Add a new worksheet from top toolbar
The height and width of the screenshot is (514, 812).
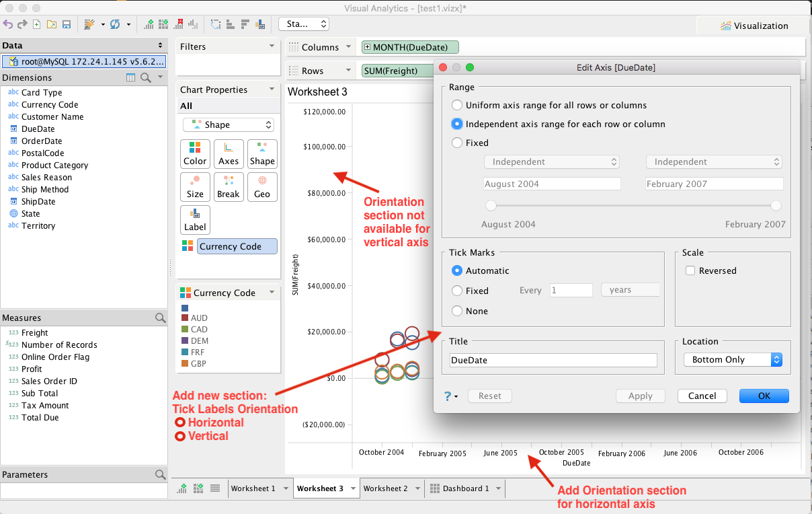click(149, 24)
